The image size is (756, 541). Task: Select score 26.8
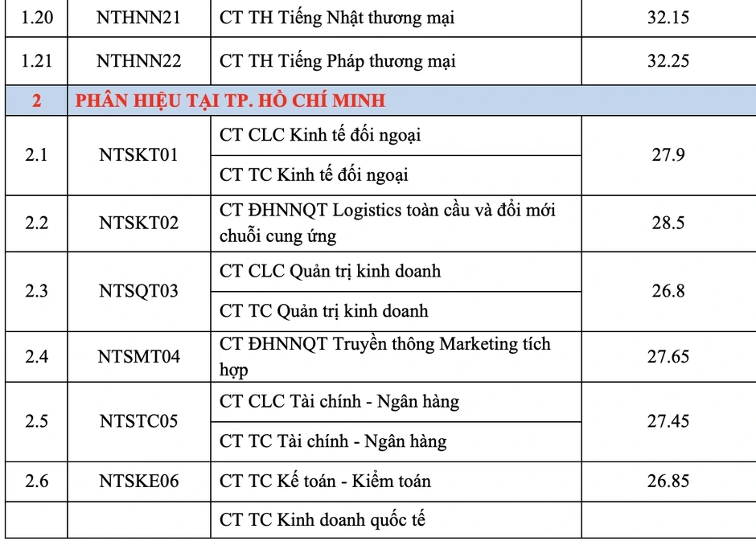(668, 291)
